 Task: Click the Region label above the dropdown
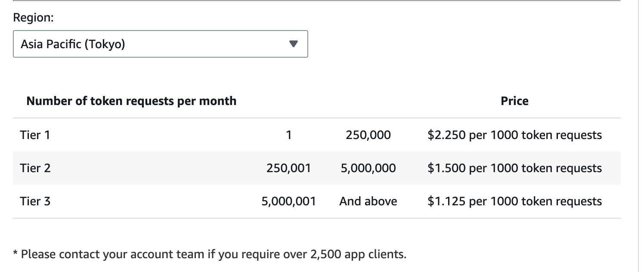pyautogui.click(x=34, y=18)
